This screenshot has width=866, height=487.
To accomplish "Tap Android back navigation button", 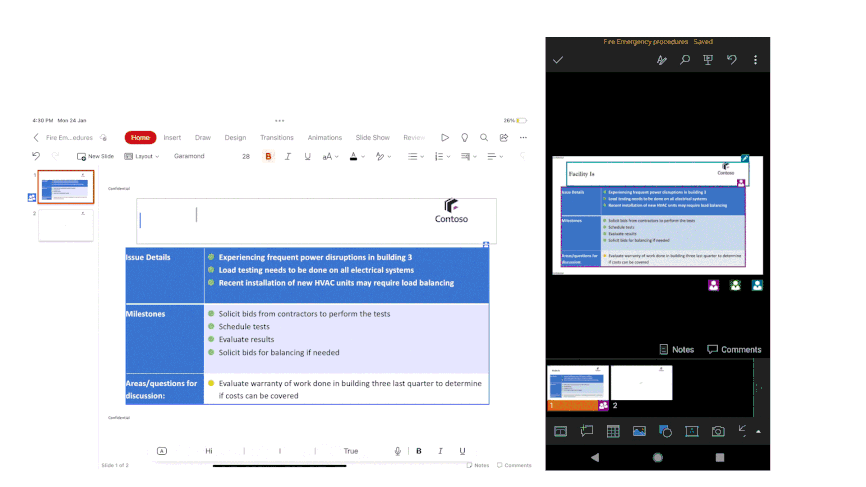I will (x=595, y=457).
